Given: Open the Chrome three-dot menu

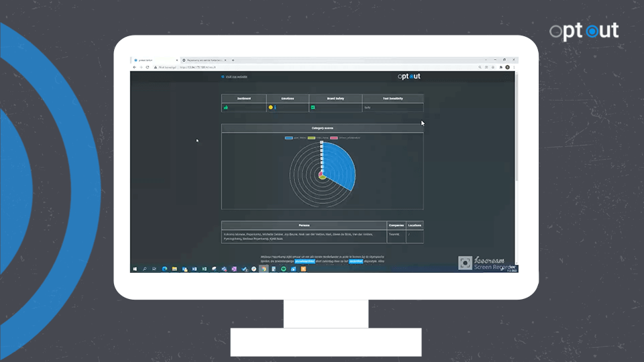Looking at the screenshot, I should (x=514, y=67).
